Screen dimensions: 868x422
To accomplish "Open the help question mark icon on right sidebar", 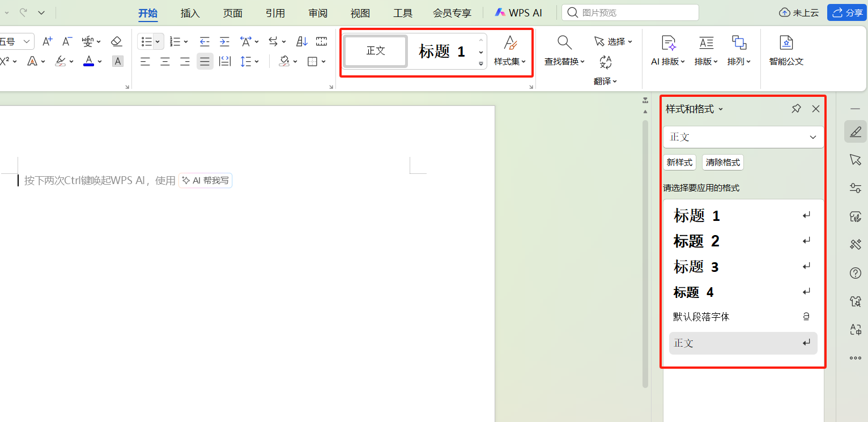I will [x=856, y=273].
